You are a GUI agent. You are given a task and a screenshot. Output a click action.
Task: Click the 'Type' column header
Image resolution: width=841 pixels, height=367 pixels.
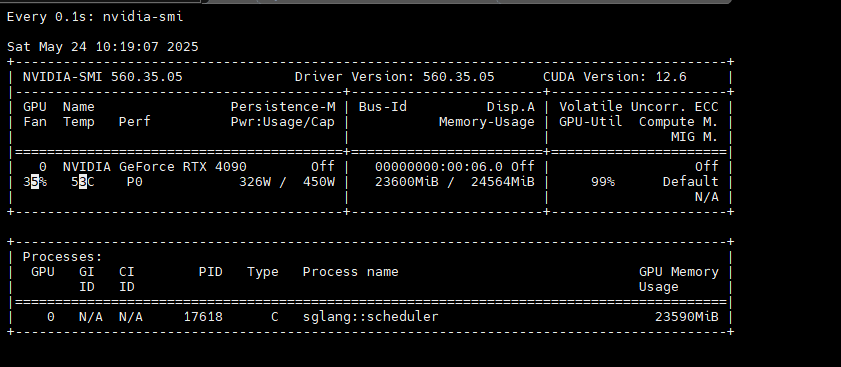coord(263,272)
